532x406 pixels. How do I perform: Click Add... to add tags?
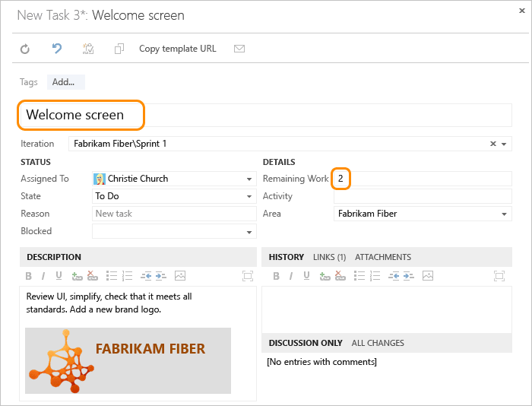[66, 82]
